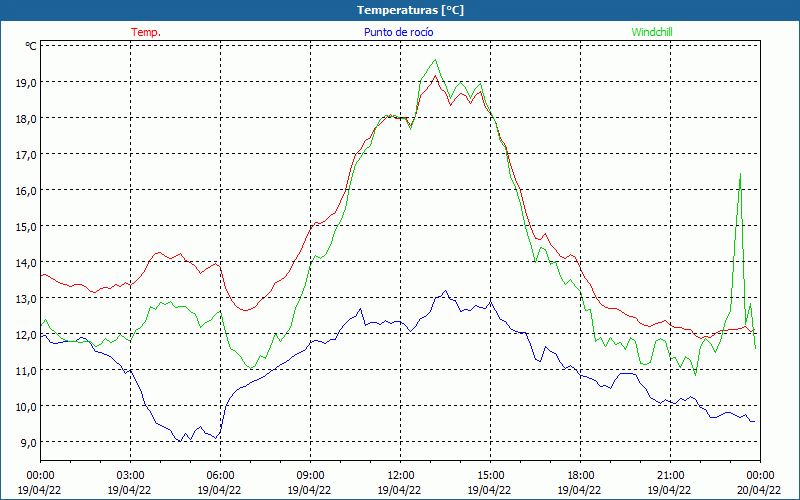Image resolution: width=800 pixels, height=500 pixels.
Task: Click the Temperaturas [°C] chart title
Action: point(410,10)
